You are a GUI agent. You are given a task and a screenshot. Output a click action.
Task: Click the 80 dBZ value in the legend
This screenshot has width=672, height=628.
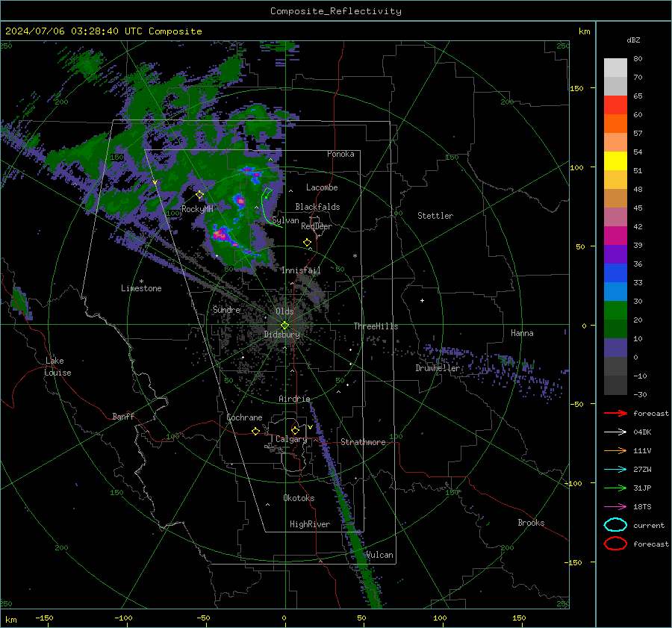pyautogui.click(x=638, y=59)
